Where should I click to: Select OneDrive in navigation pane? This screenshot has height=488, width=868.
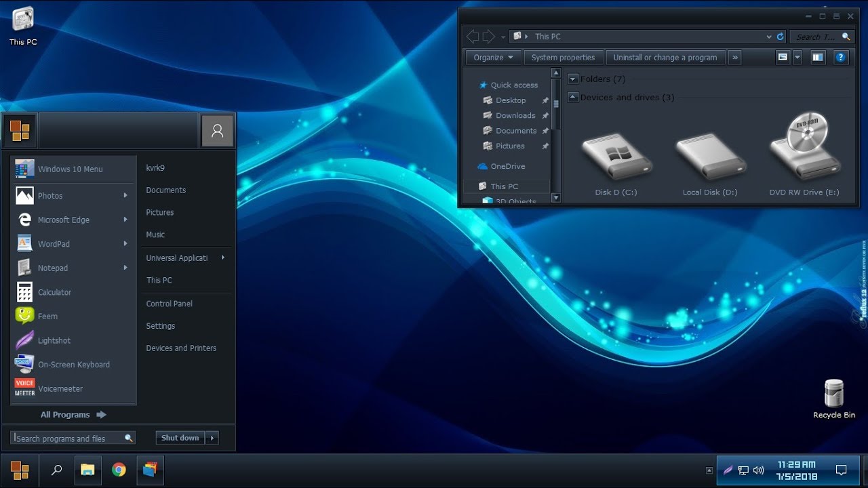click(501, 166)
